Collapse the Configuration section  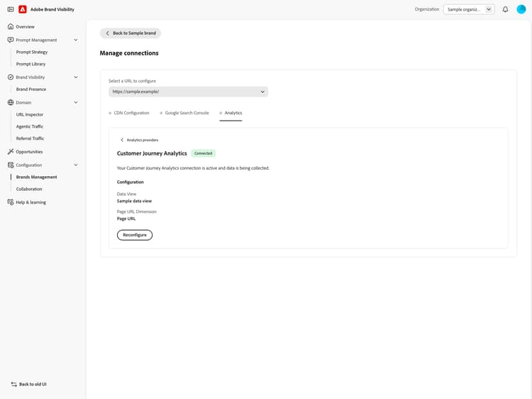(x=76, y=165)
